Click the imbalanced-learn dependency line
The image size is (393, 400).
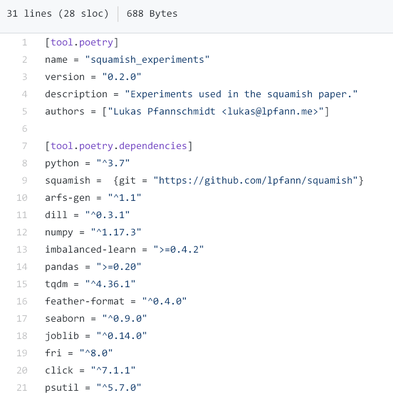point(124,250)
